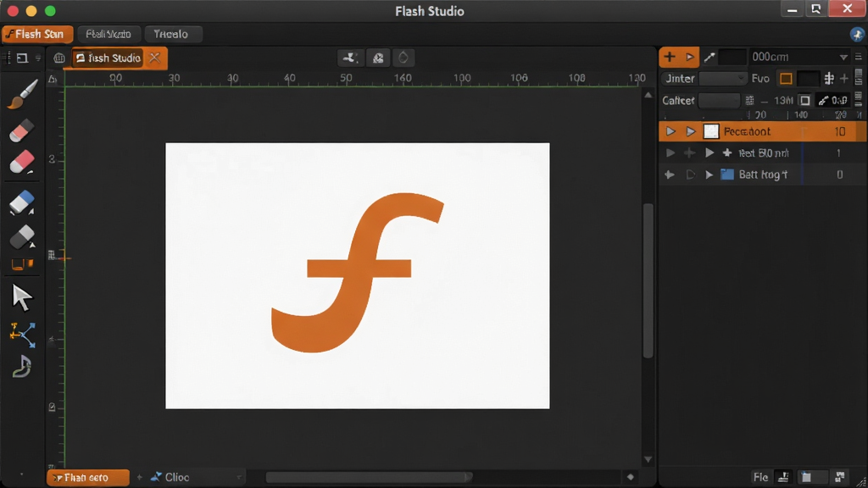Screen dimensions: 868x488
Task: Select the green curve pen tool
Action: 21,367
